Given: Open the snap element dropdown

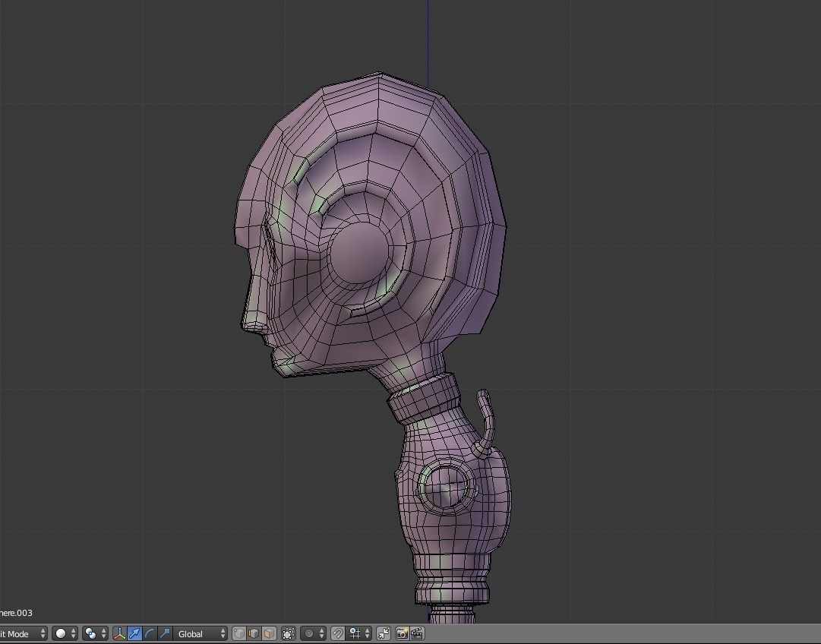Looking at the screenshot, I should click(355, 633).
